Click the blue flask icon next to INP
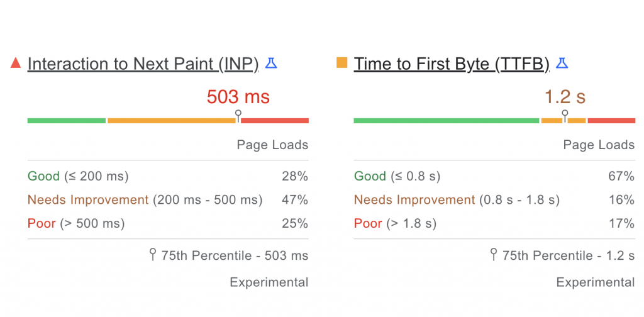 tap(271, 63)
